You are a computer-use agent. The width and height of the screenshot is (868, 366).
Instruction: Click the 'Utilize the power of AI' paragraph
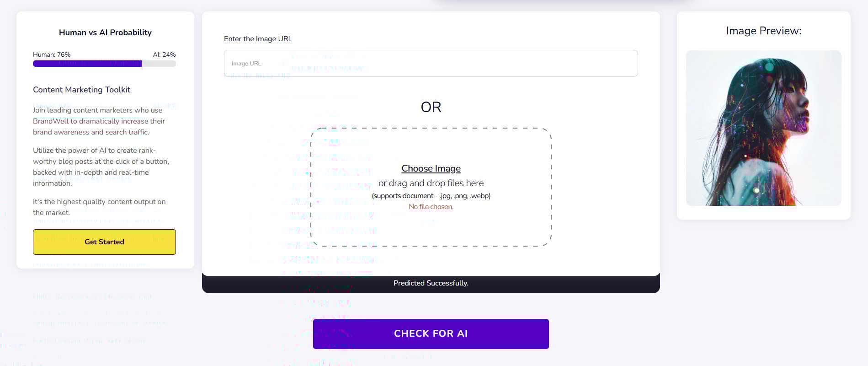pyautogui.click(x=101, y=167)
